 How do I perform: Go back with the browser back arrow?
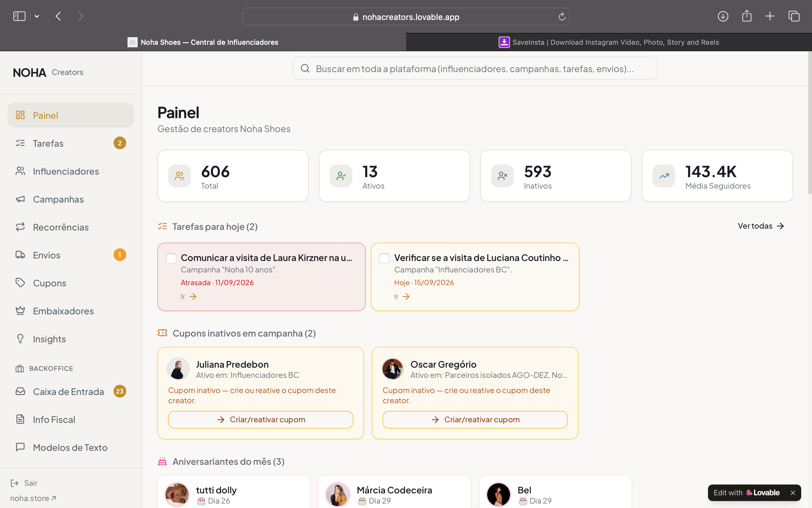click(x=58, y=16)
